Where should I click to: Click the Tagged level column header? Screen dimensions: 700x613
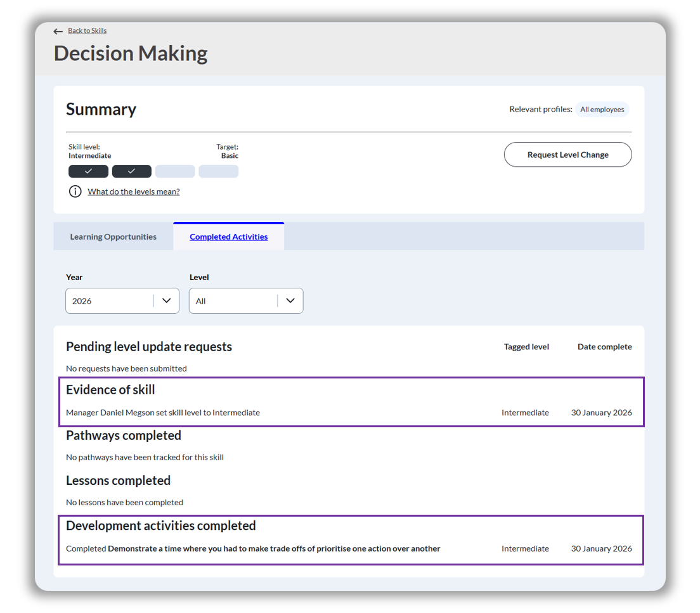coord(526,347)
